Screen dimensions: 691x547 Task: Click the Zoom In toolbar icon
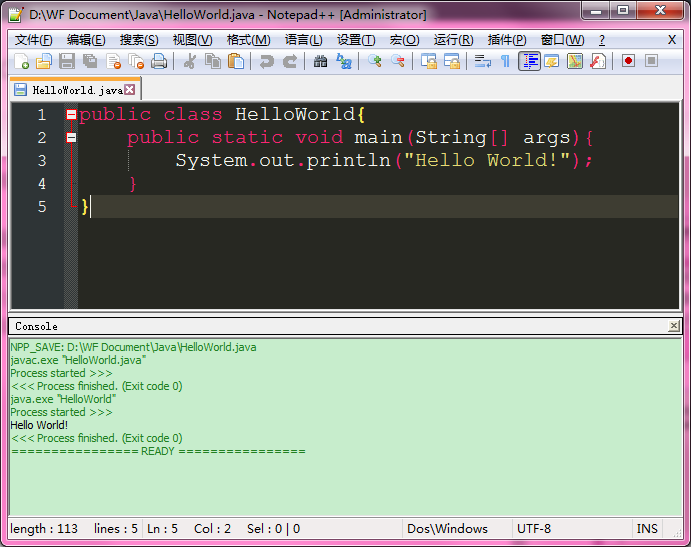[375, 62]
